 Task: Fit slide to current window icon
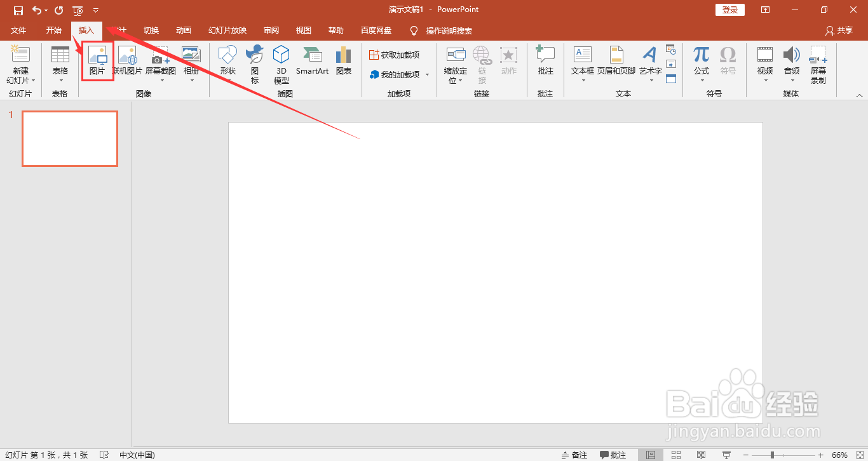[x=858, y=455]
